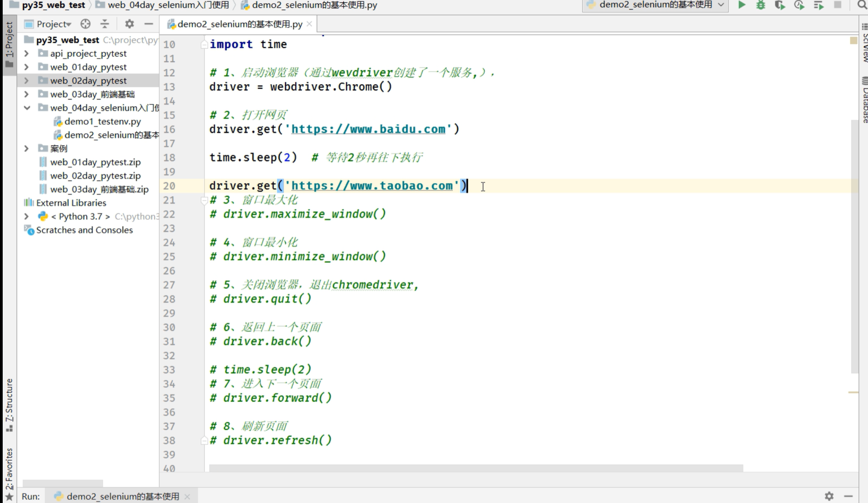Click the Collapse All icon in Project panel
The image size is (868, 503).
click(105, 24)
